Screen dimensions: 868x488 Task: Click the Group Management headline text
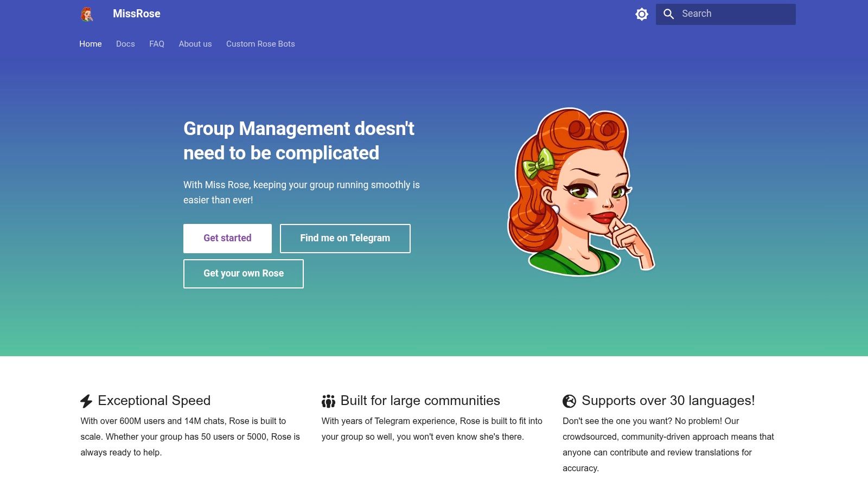point(299,141)
